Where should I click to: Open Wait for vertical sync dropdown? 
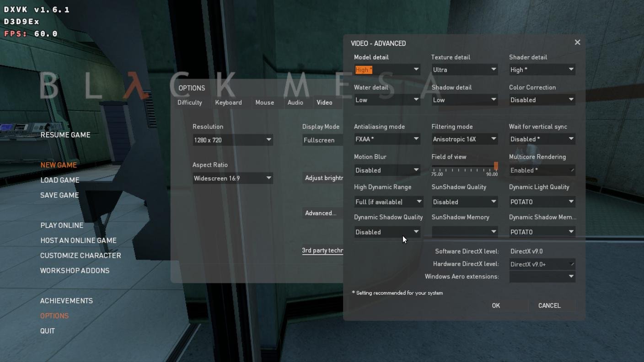(542, 139)
